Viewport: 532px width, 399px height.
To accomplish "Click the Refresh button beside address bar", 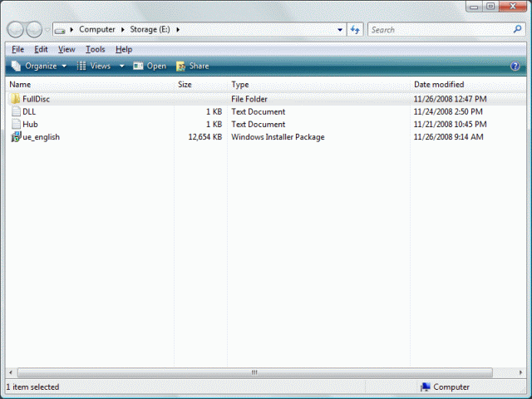I will [355, 30].
